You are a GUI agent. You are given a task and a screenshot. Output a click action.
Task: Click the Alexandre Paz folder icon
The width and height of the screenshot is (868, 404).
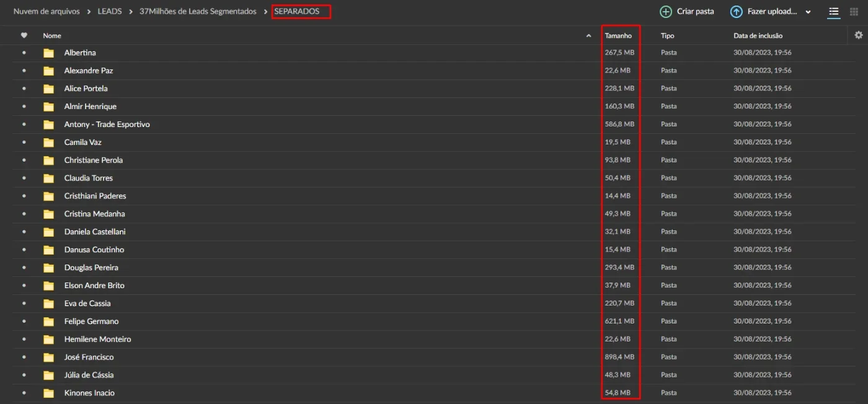pos(48,71)
